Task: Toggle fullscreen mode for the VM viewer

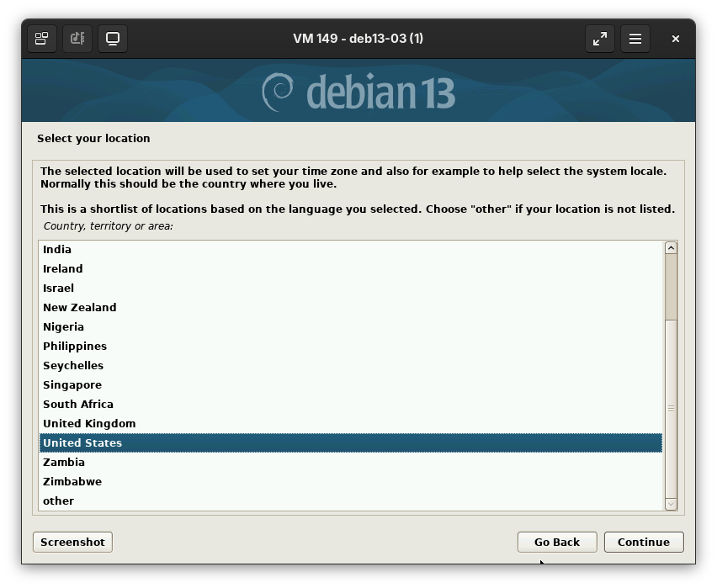Action: point(600,39)
